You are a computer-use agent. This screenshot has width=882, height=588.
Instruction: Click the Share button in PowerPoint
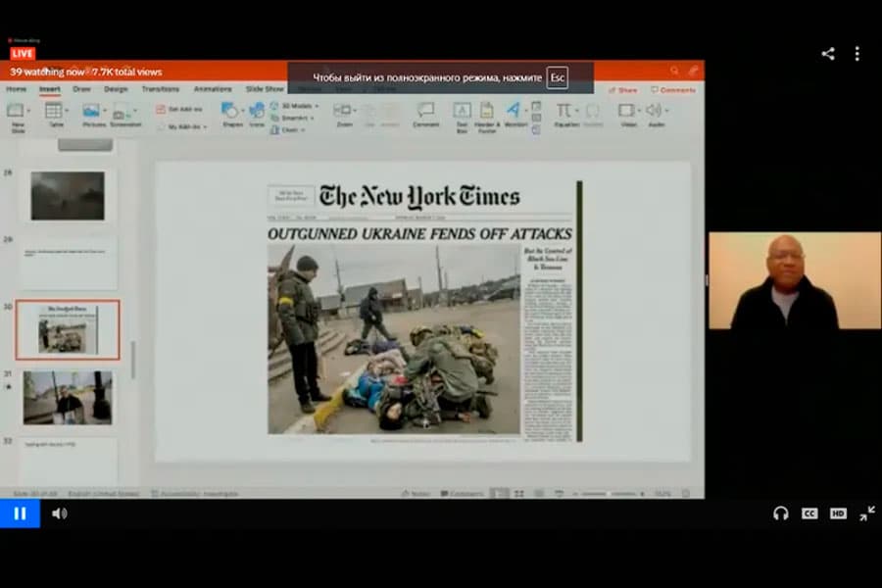pyautogui.click(x=622, y=89)
